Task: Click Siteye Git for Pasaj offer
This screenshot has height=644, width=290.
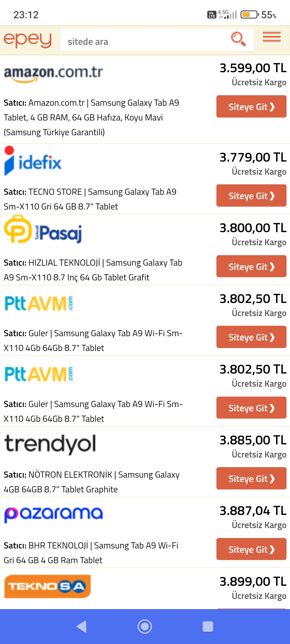Action: pos(251,266)
